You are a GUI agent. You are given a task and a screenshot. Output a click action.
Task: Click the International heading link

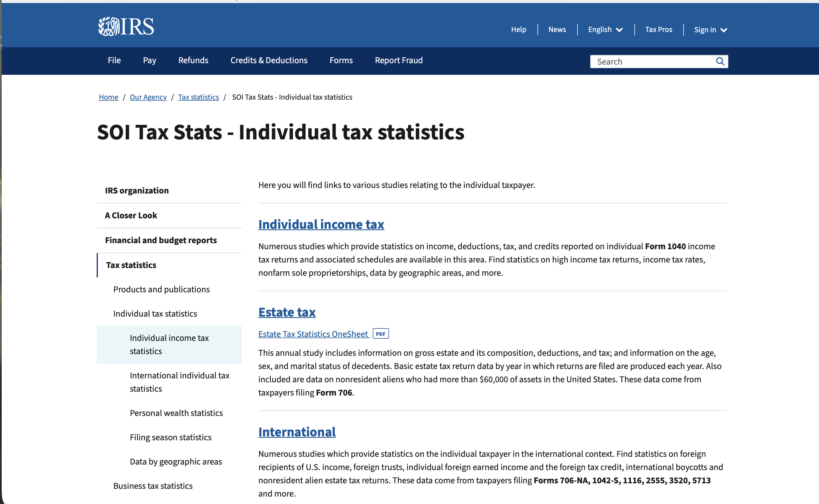pyautogui.click(x=297, y=432)
